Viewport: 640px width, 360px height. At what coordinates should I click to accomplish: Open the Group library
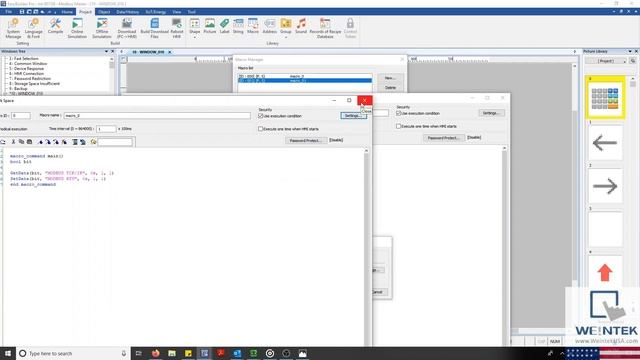coord(286,26)
